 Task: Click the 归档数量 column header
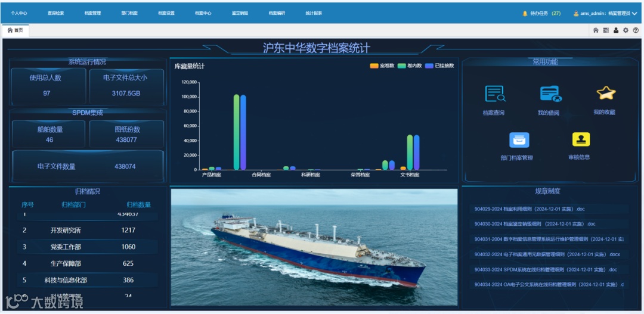click(139, 205)
